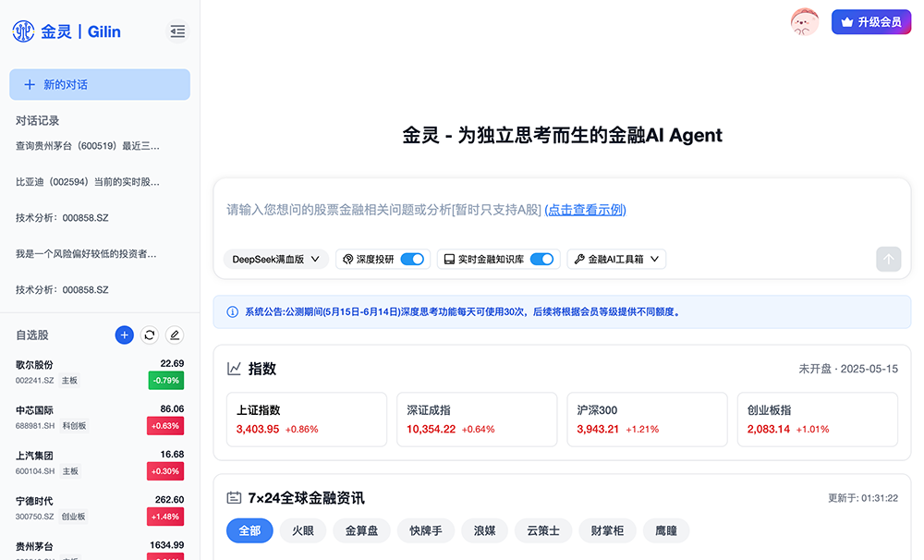Click the 更新于: 01:31:22 timestamp
The height and width of the screenshot is (560, 924).
[x=863, y=498]
